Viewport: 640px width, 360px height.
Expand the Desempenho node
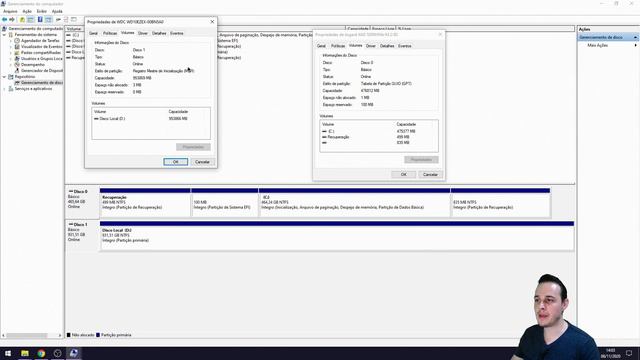11,64
